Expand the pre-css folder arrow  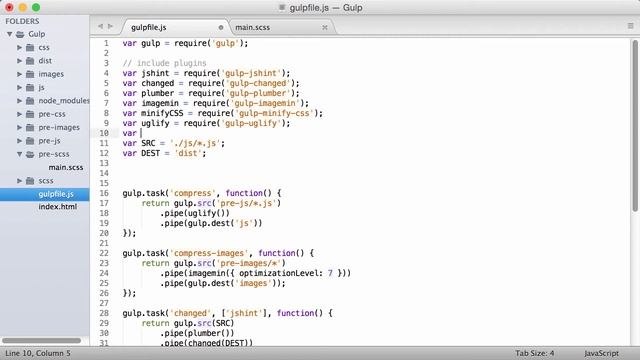click(x=19, y=114)
